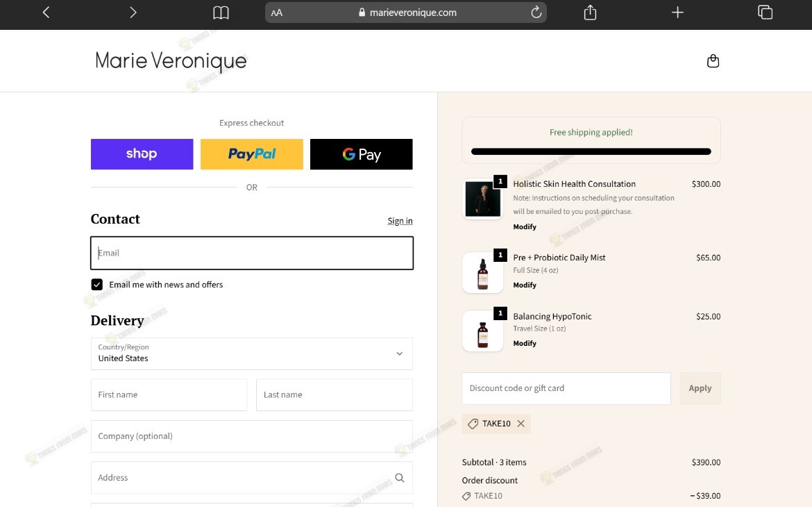Click the Holistic Skin Health Consultation thumbnail
Image resolution: width=812 pixels, height=507 pixels.
(x=482, y=199)
